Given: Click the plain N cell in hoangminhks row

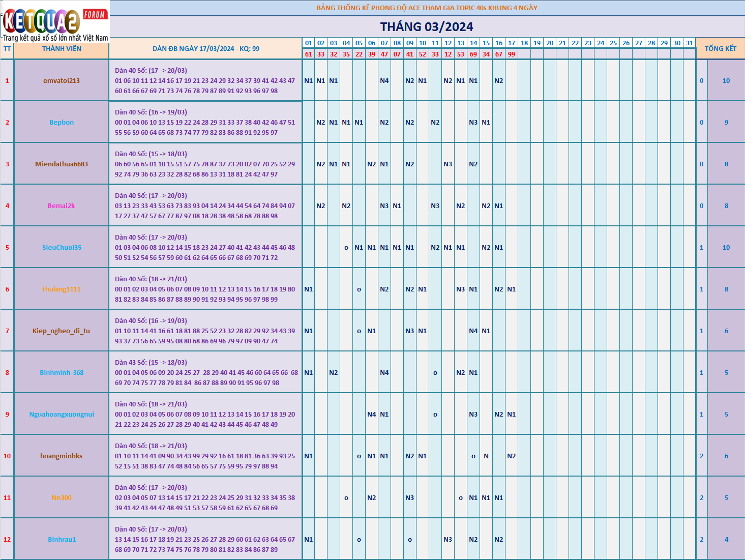Looking at the screenshot, I should click(486, 456).
